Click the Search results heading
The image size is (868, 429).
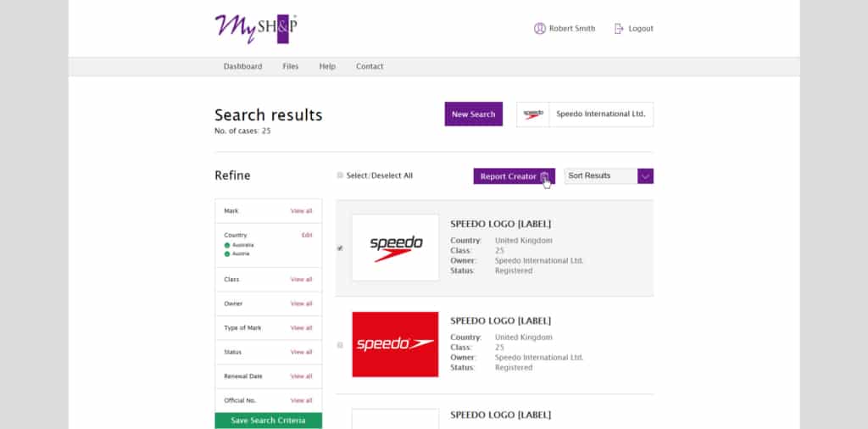269,115
